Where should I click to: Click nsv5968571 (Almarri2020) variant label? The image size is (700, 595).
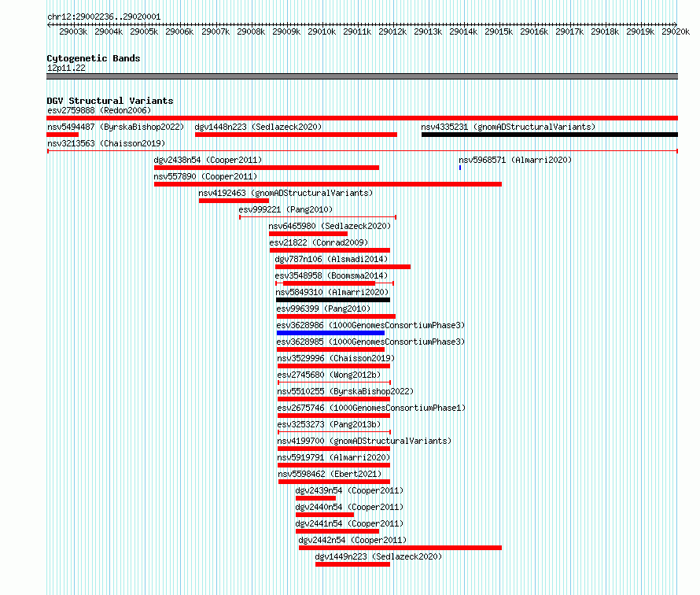(x=515, y=160)
